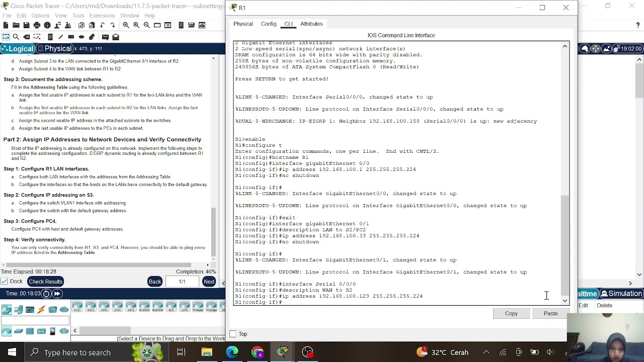Open the Attributes tab in R1
644x362 pixels.
point(311,24)
